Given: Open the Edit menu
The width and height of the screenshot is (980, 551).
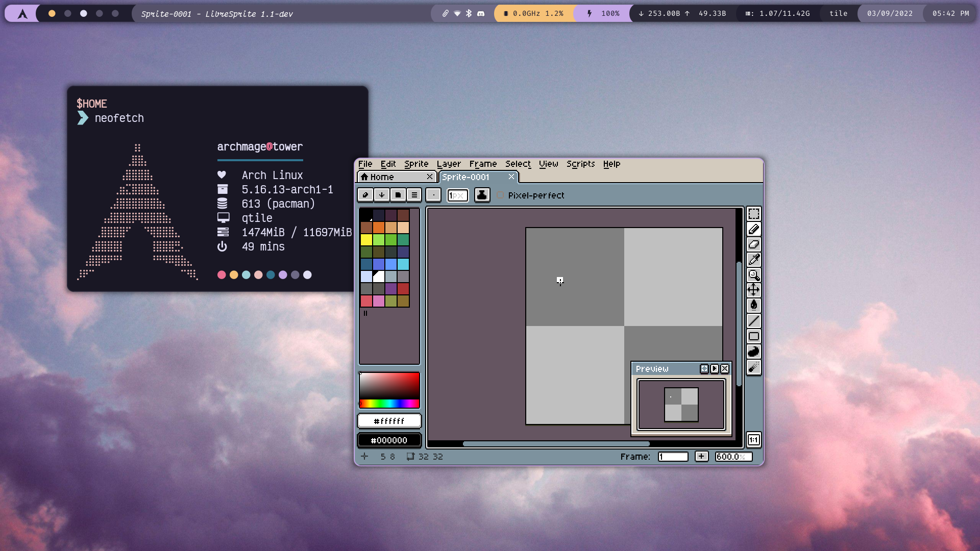Looking at the screenshot, I should 388,164.
